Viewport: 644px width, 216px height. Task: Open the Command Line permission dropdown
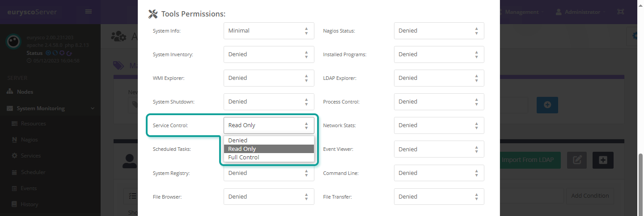439,173
